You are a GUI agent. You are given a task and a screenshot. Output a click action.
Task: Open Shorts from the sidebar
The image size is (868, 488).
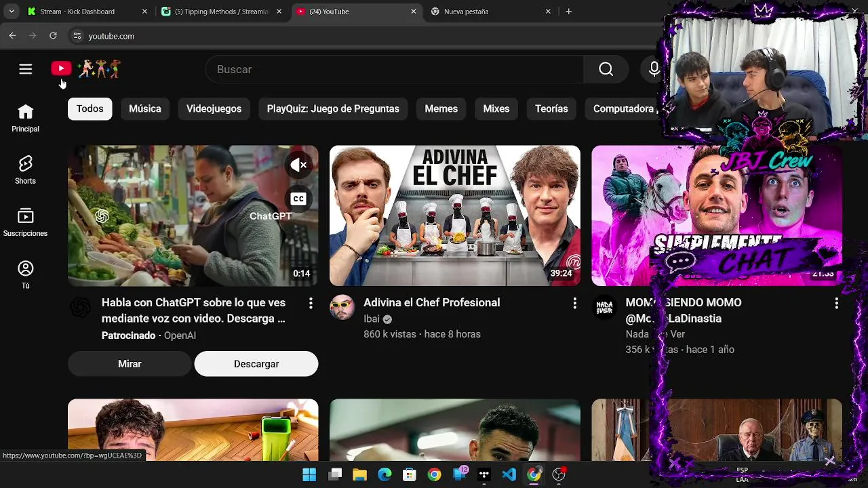pos(26,170)
